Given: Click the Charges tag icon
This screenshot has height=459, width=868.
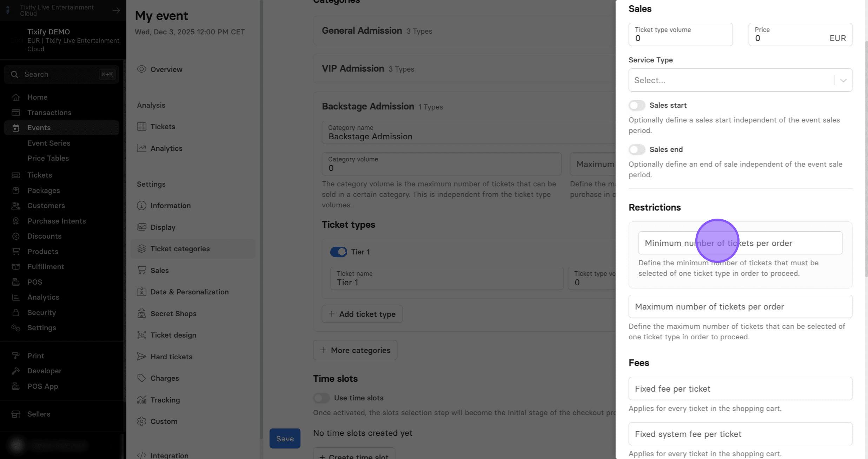Looking at the screenshot, I should click(x=141, y=378).
